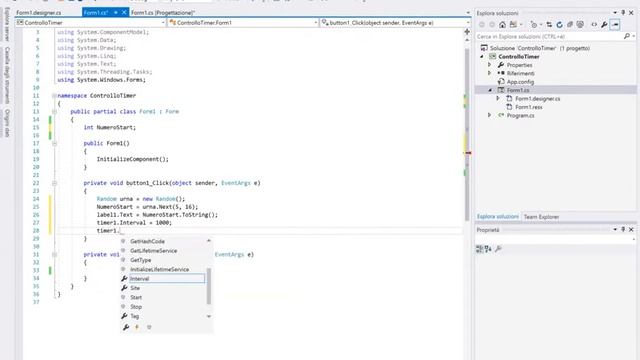Click the property pages wrench in Proprietà

click(498, 249)
